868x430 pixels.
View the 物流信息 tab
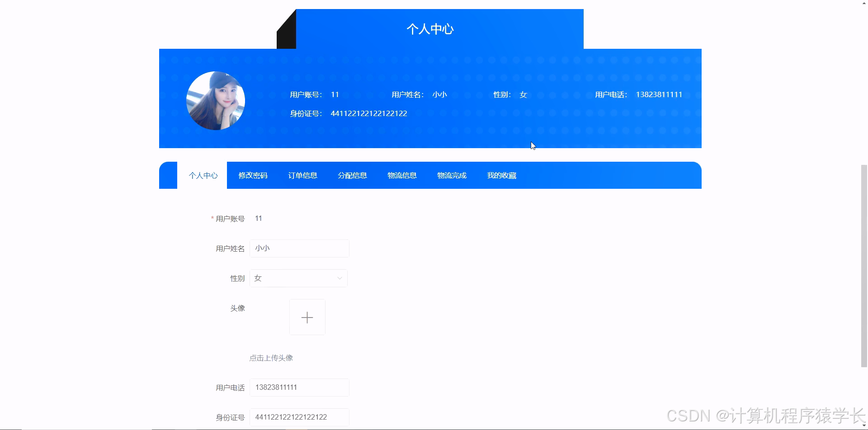[402, 175]
